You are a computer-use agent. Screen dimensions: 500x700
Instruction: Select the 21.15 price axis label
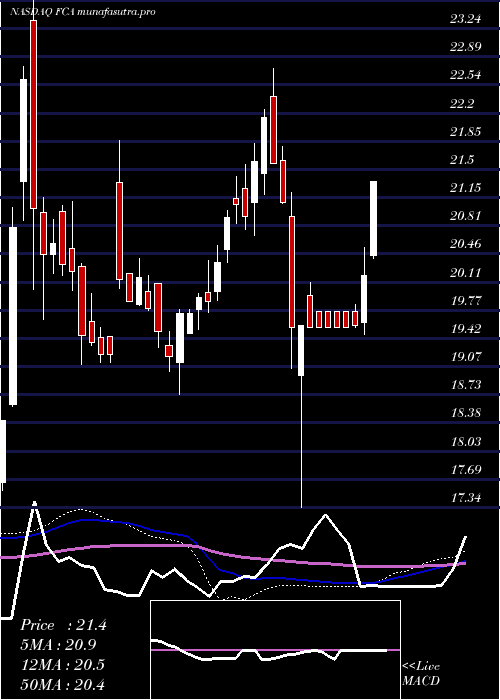point(466,188)
